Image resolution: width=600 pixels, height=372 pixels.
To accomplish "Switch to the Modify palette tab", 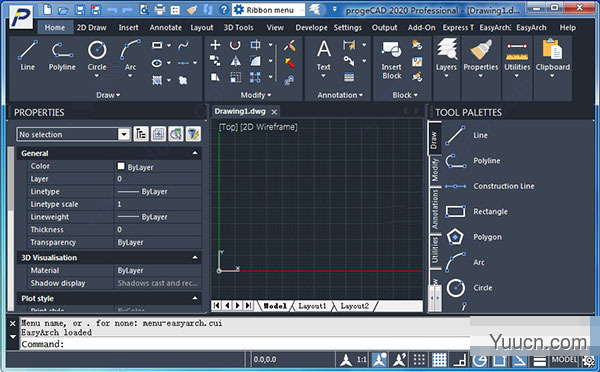I will point(434,170).
